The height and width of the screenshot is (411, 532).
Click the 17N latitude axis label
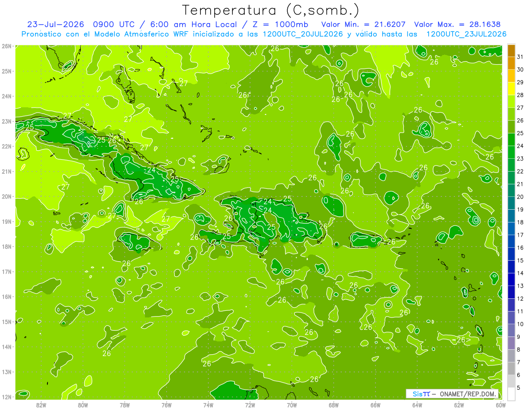(x=7, y=272)
